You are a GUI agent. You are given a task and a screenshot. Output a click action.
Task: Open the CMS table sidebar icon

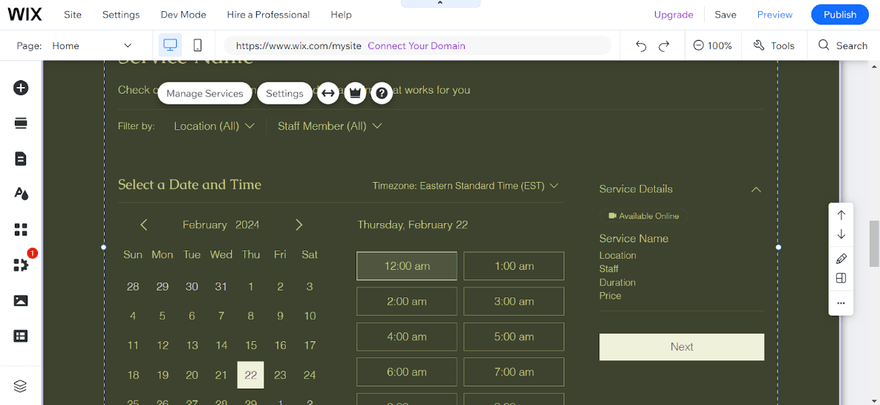(21, 336)
